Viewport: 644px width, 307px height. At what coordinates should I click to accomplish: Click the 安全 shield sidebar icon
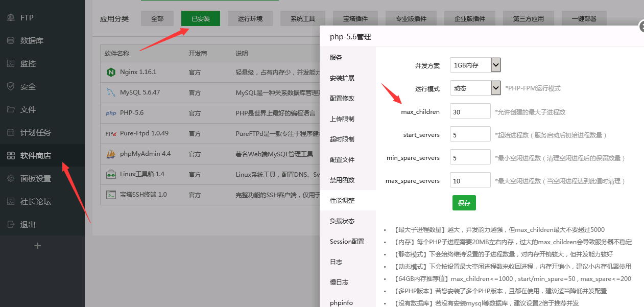click(x=11, y=86)
